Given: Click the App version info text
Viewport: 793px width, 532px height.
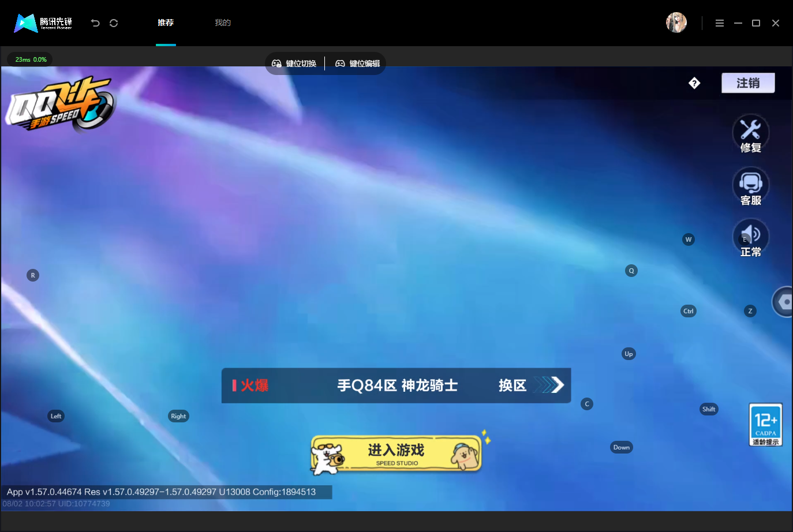Looking at the screenshot, I should [162, 492].
